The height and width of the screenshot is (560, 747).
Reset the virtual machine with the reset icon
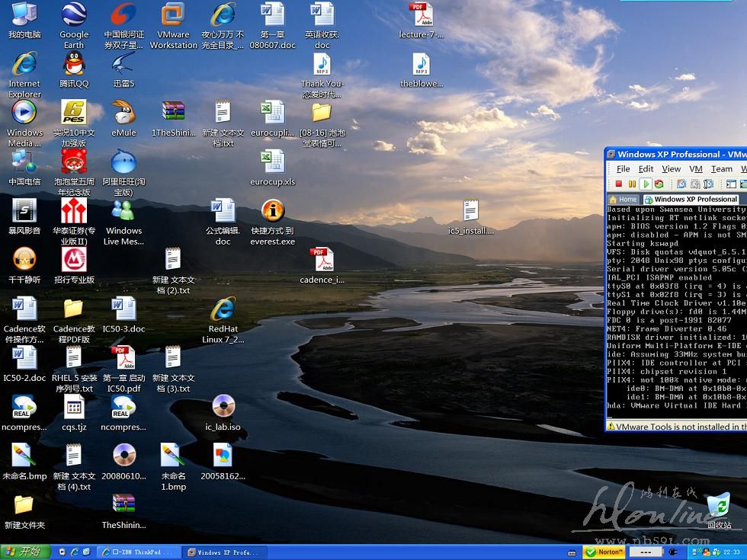[x=659, y=184]
